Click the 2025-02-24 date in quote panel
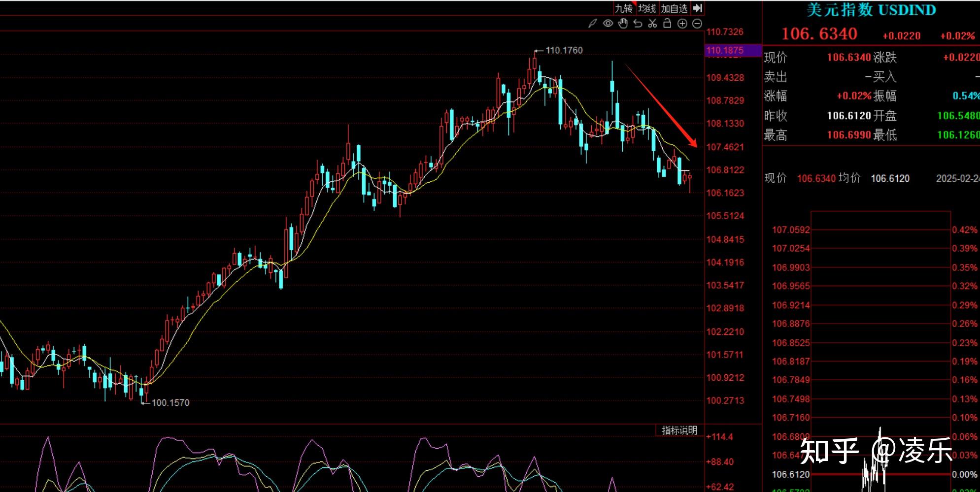This screenshot has width=980, height=492. pyautogui.click(x=957, y=178)
